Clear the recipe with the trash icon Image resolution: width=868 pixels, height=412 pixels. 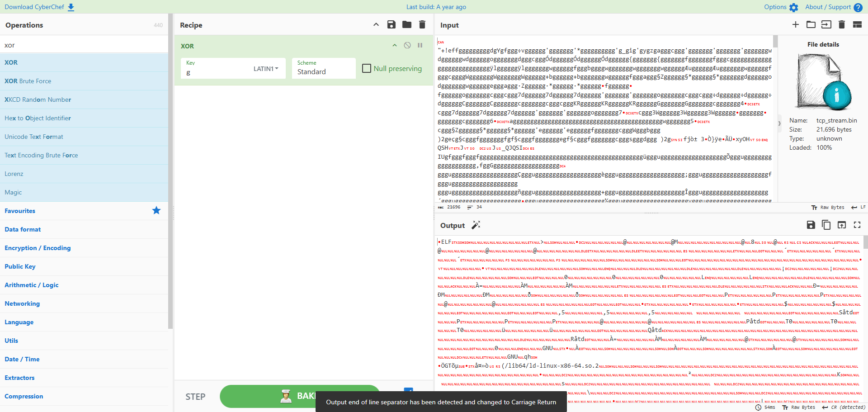(422, 25)
